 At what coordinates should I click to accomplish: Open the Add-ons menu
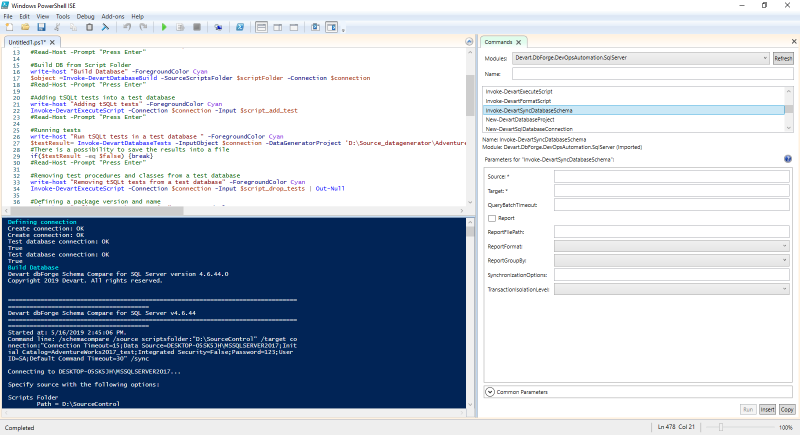click(x=114, y=17)
